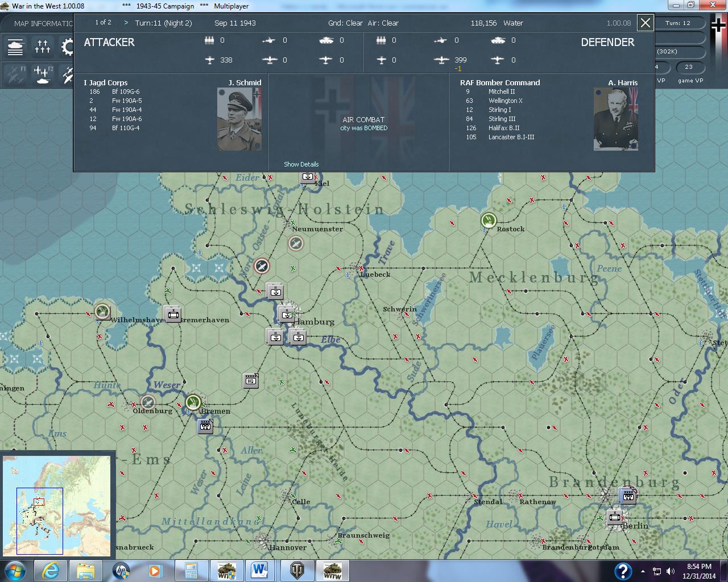Viewport: 728px width, 582px height.
Task: Open World of Tanks taskbar icon
Action: (x=297, y=571)
